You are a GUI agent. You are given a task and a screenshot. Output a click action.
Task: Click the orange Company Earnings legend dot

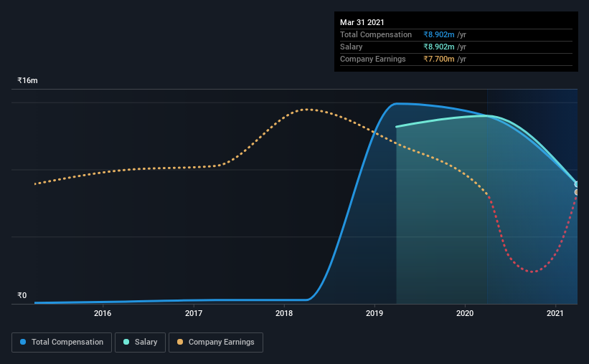[x=180, y=342]
